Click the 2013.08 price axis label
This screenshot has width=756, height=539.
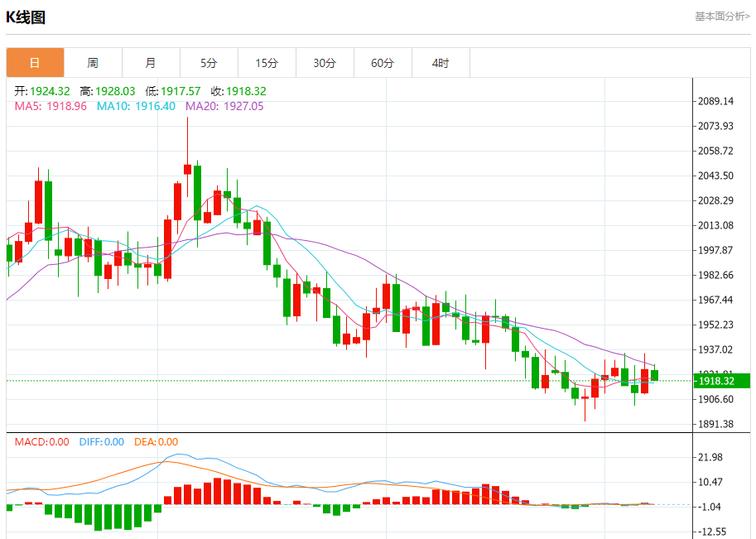point(716,225)
